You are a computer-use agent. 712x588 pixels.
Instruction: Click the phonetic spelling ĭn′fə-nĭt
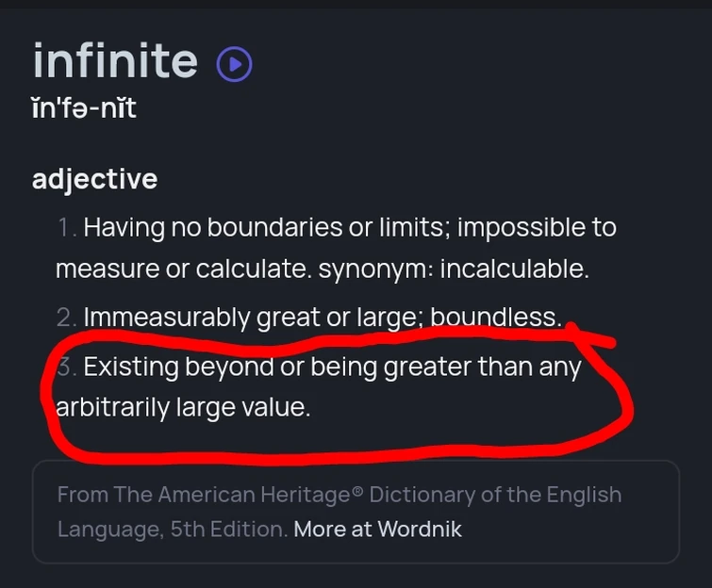tap(84, 109)
